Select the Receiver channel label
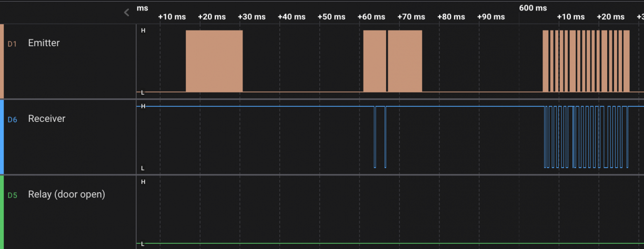This screenshot has width=644, height=249. click(46, 119)
